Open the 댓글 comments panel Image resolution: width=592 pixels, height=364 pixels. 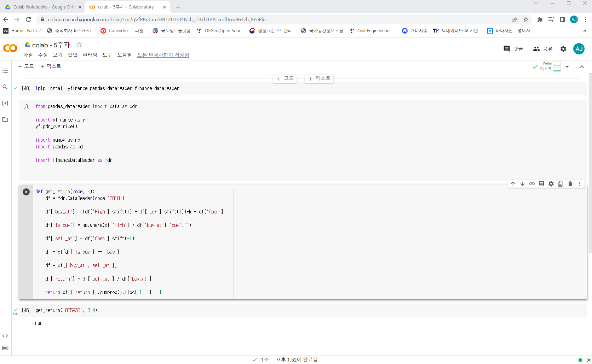(513, 49)
